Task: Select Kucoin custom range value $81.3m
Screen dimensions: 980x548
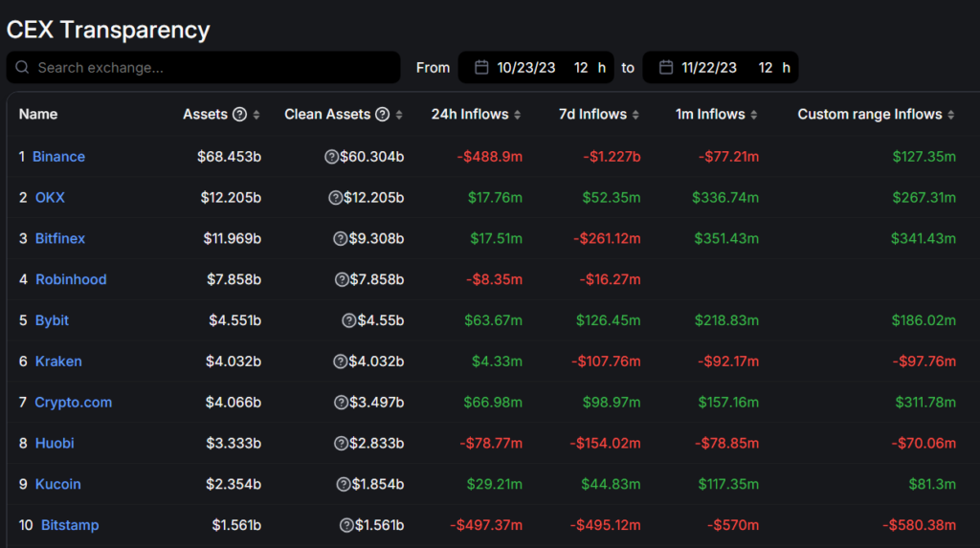Action: tap(932, 484)
